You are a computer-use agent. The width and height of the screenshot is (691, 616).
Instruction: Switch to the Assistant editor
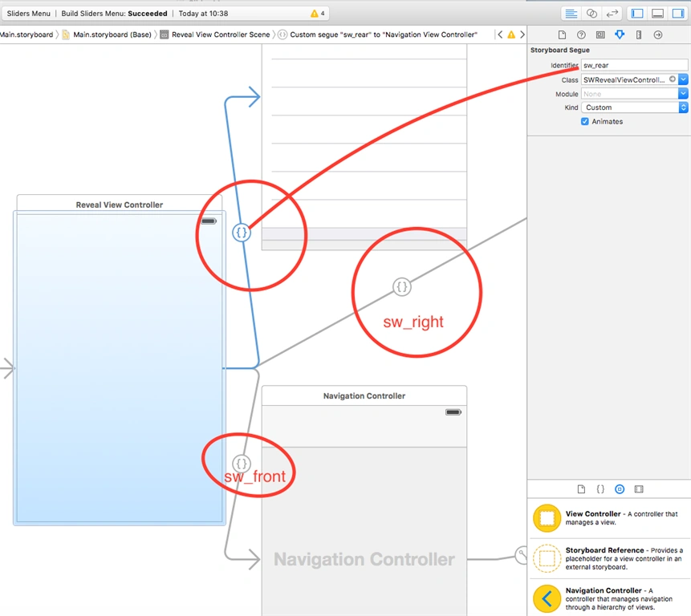591,14
